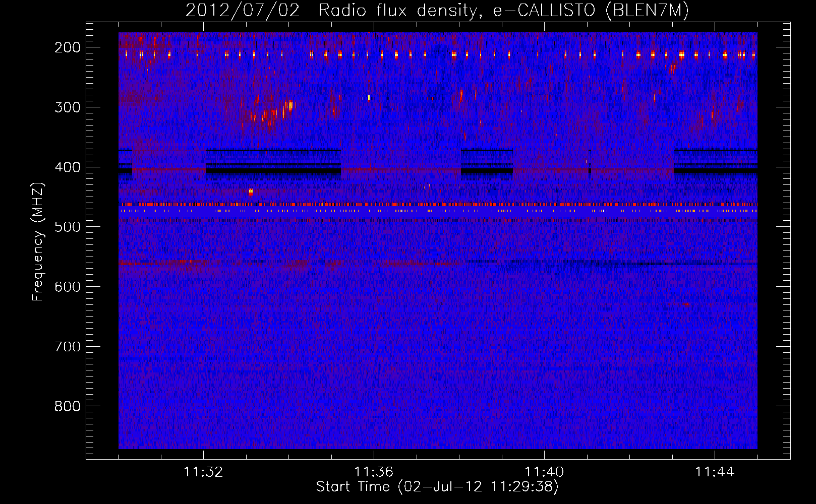Image resolution: width=816 pixels, height=504 pixels.
Task: Click the 300 frequency tick label
Action: [x=68, y=107]
